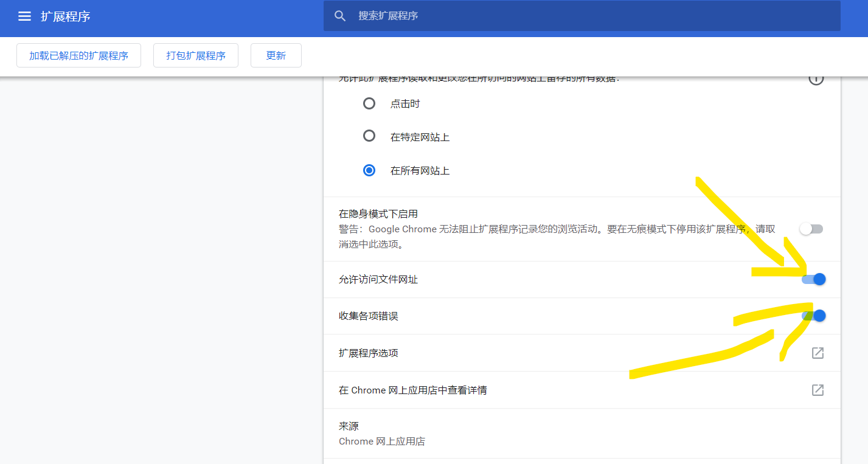Image resolution: width=868 pixels, height=464 pixels.
Task: Open Chrome Web Store details link icon
Action: point(818,390)
